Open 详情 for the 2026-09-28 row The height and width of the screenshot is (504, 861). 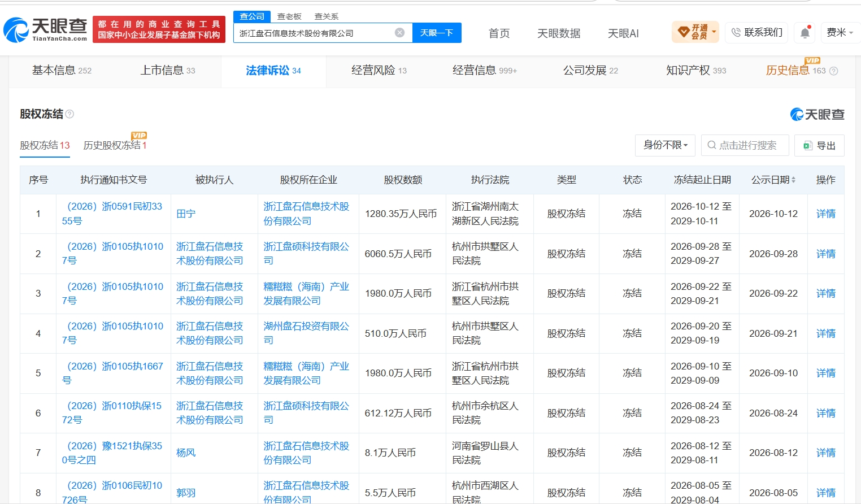(x=825, y=254)
